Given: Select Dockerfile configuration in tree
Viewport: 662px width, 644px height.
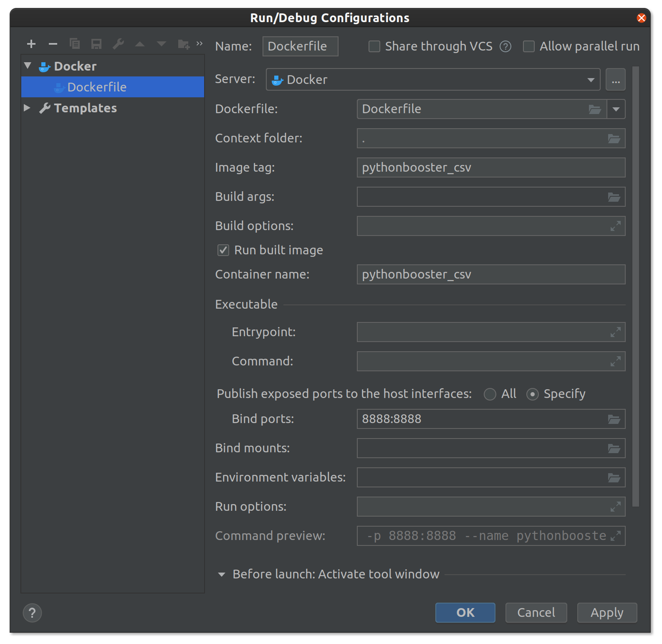Looking at the screenshot, I should [113, 87].
